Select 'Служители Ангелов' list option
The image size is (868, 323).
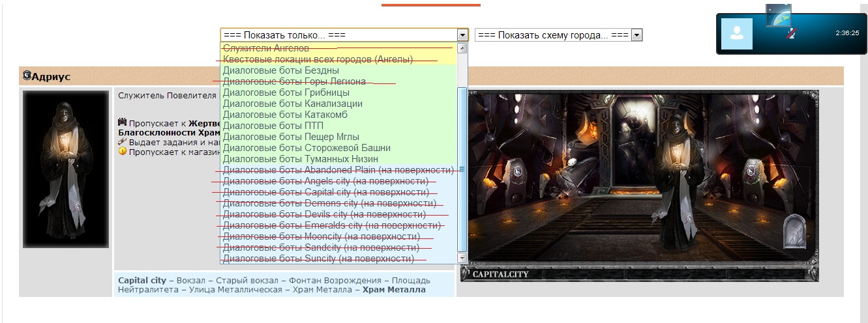pos(340,48)
